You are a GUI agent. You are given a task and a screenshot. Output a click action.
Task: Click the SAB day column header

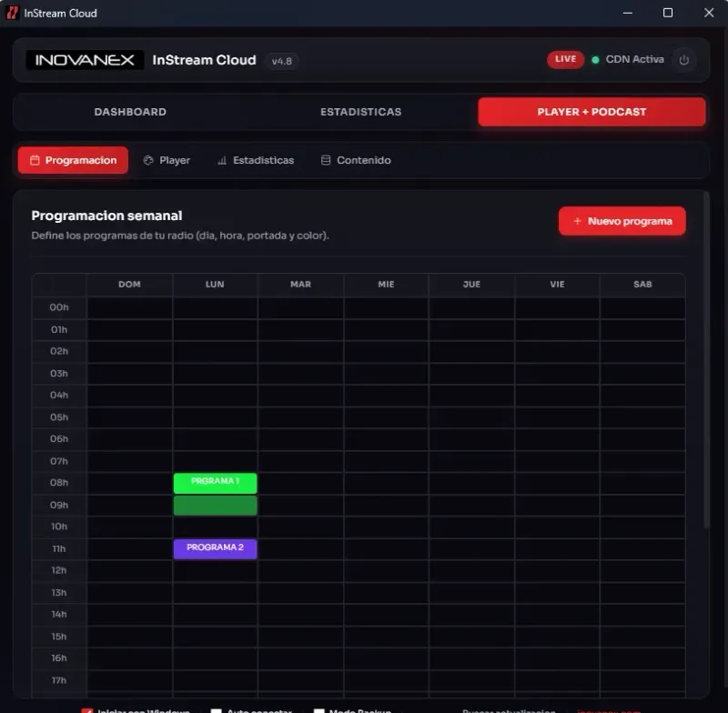(642, 285)
